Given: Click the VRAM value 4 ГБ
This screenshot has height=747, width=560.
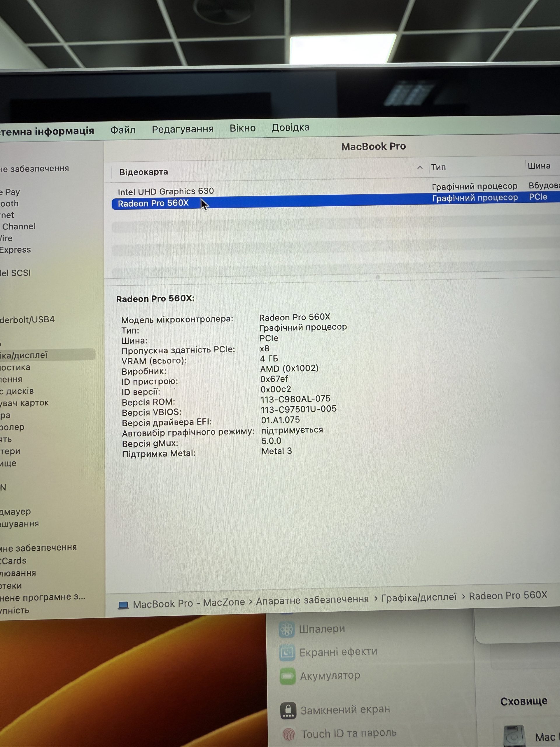Looking at the screenshot, I should point(269,358).
